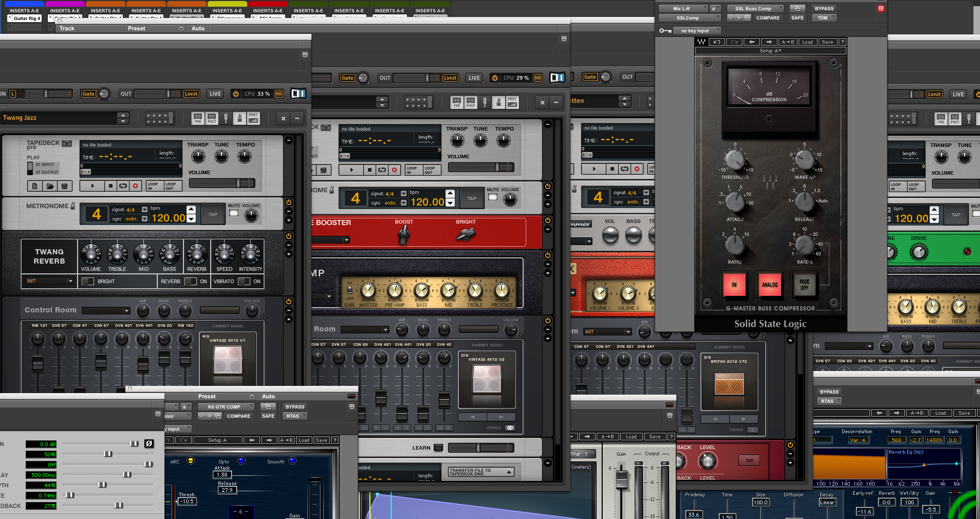Open SSL Buss Comp preset dropdown
The image size is (980, 519).
(755, 9)
